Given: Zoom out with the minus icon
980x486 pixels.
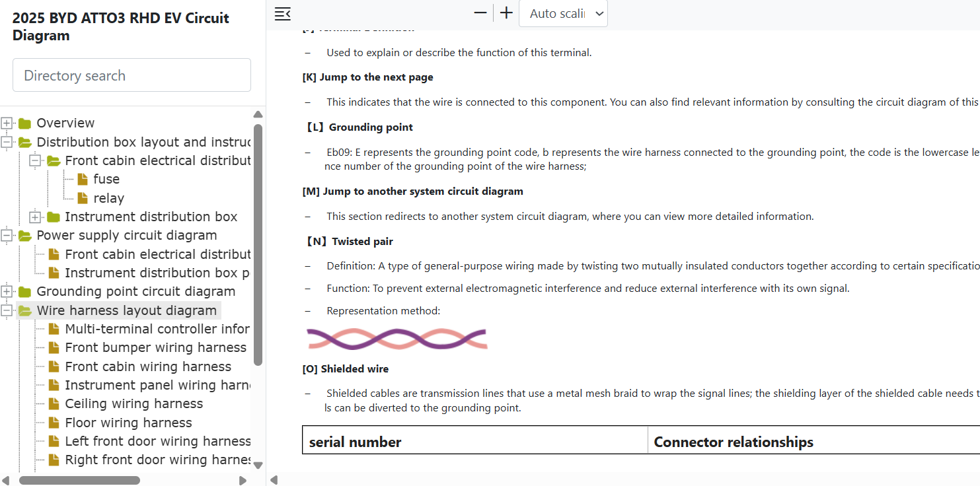Looking at the screenshot, I should [x=480, y=13].
